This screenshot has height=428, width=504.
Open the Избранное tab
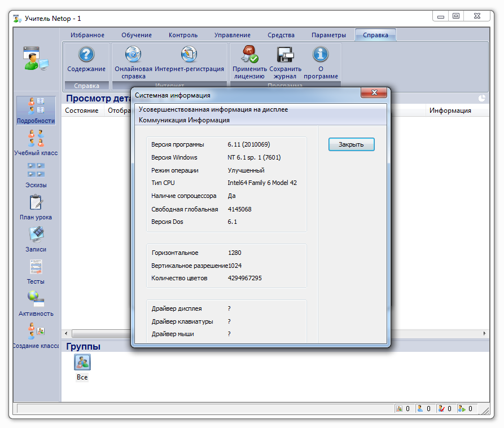coord(87,35)
